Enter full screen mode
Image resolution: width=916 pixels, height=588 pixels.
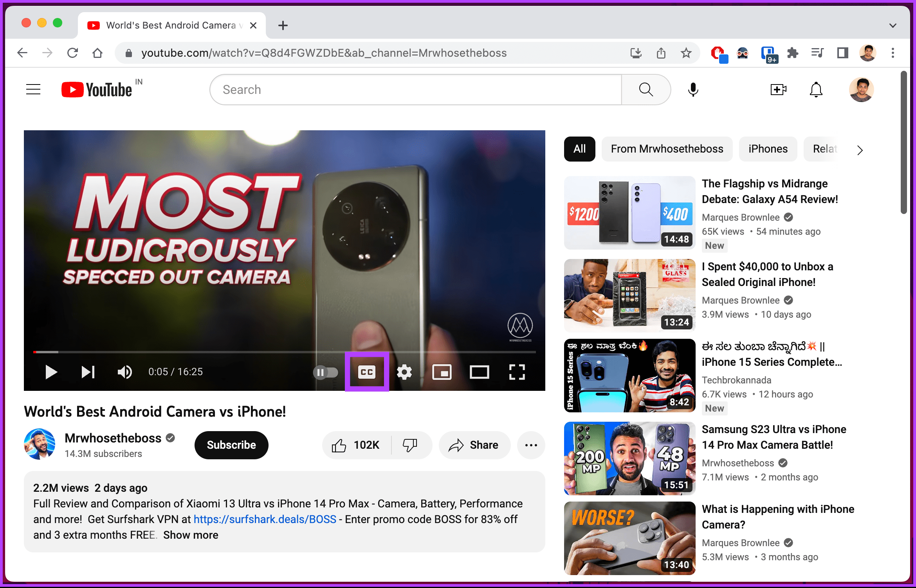[x=517, y=372]
